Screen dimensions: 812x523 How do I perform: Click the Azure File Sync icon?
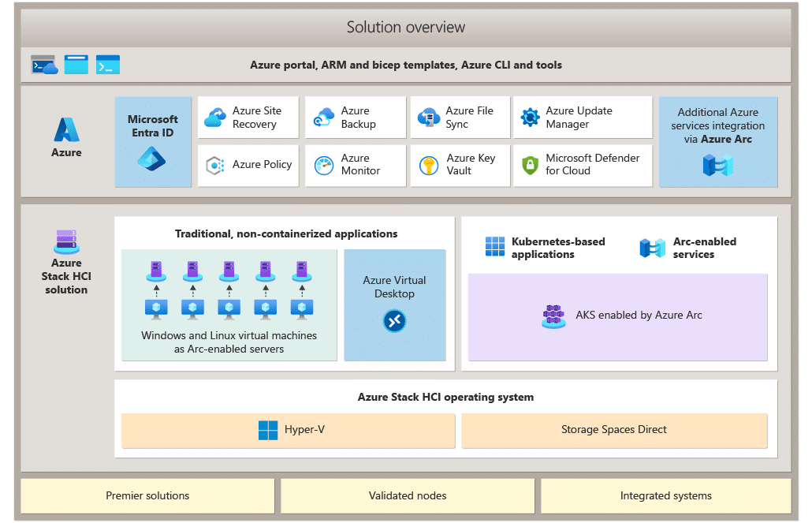tap(429, 118)
